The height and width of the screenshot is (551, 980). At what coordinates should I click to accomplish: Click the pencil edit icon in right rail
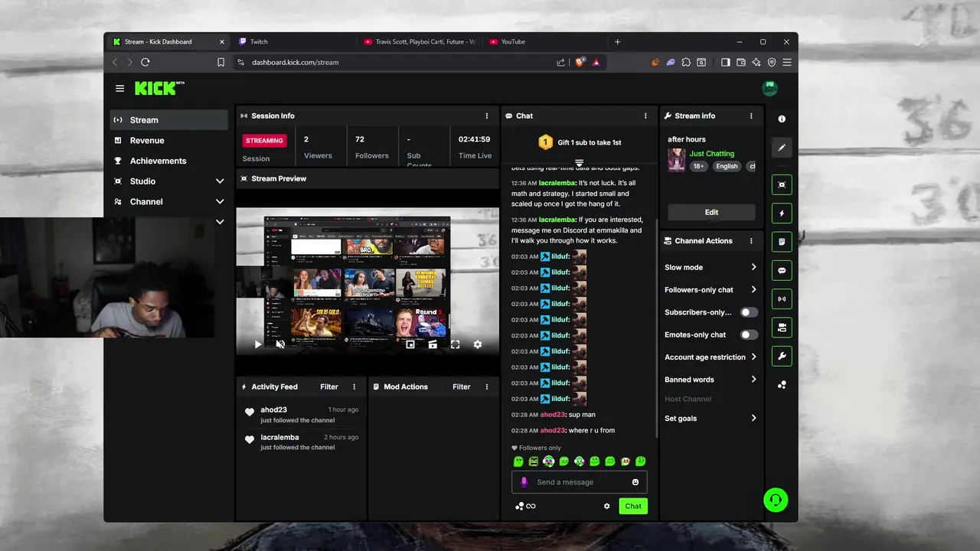(x=782, y=147)
